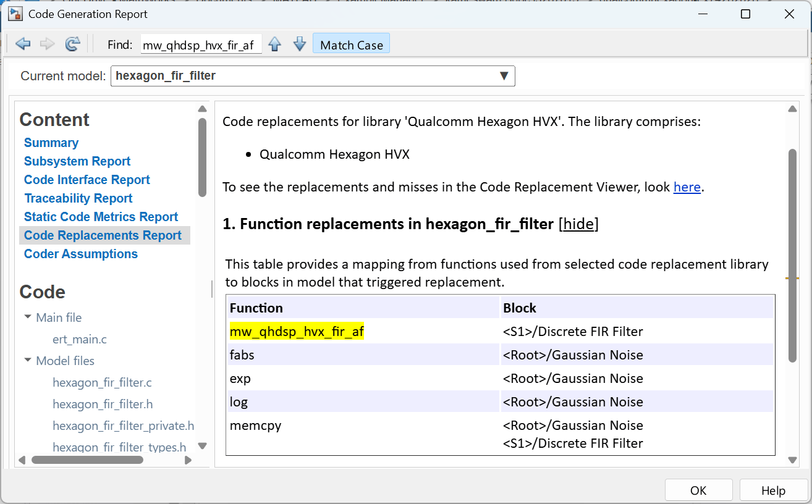Open hexagon_fir_filter.c source file
Image resolution: width=812 pixels, height=504 pixels.
tap(102, 383)
